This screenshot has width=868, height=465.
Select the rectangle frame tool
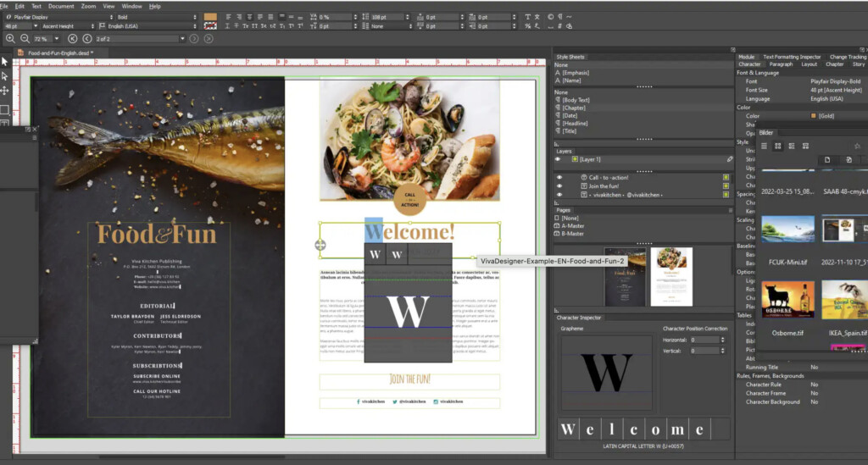(x=5, y=109)
